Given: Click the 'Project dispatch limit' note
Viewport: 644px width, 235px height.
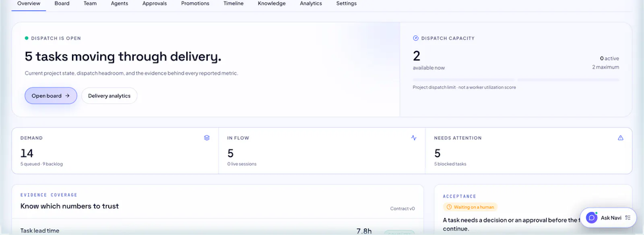Looking at the screenshot, I should coord(464,87).
